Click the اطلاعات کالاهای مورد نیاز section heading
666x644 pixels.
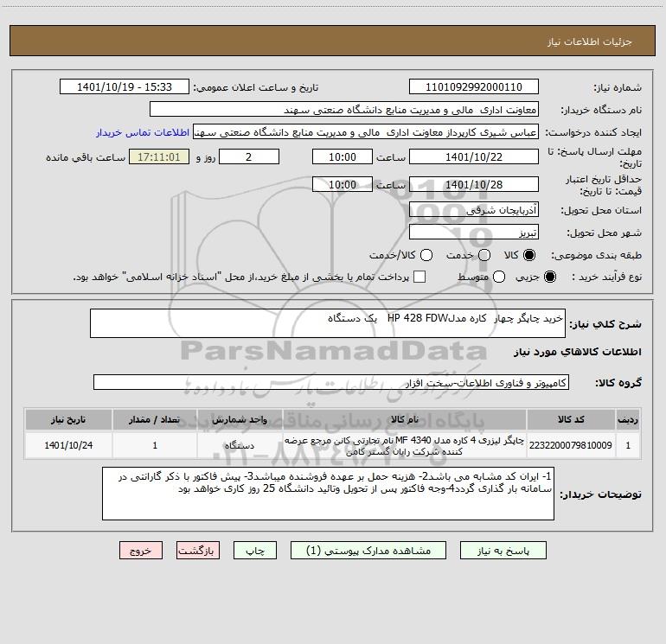click(578, 352)
